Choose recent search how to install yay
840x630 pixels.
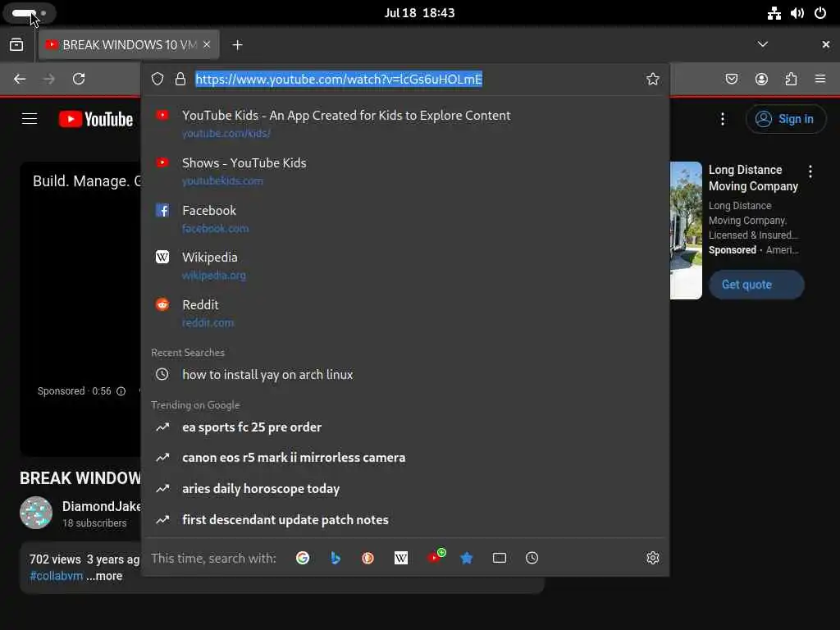click(405, 374)
